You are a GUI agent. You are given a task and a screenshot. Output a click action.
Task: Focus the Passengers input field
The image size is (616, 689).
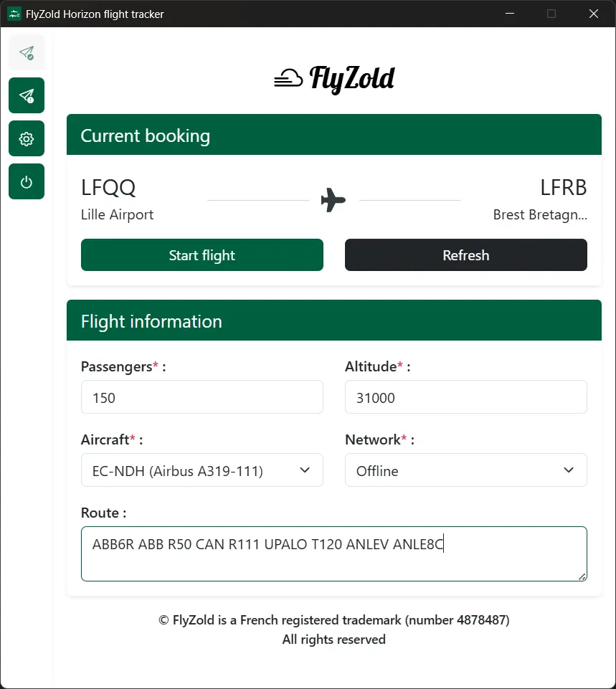[x=202, y=397]
